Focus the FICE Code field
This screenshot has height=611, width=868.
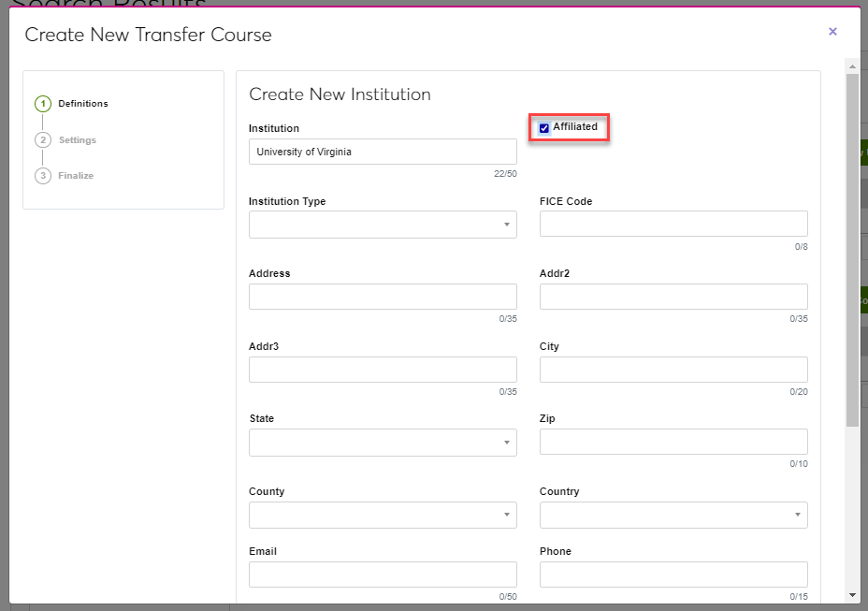[x=673, y=224]
